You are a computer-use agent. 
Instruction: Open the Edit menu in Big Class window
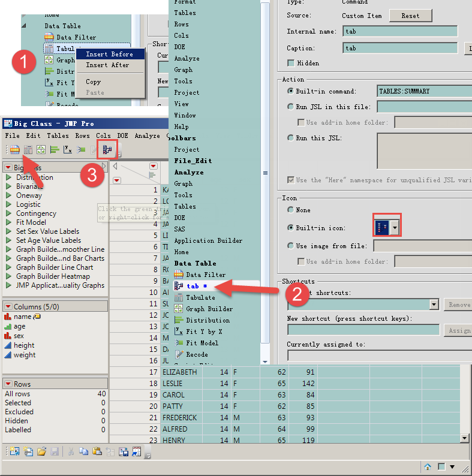point(33,135)
